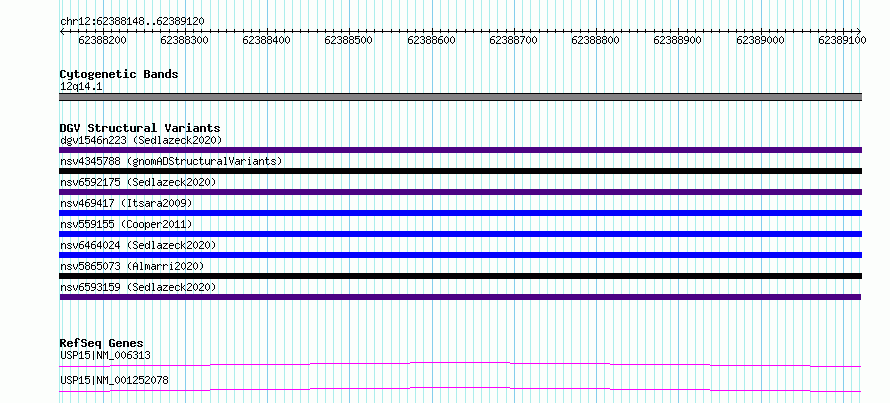Select the purple bar under nsv6593159

[x=460, y=297]
